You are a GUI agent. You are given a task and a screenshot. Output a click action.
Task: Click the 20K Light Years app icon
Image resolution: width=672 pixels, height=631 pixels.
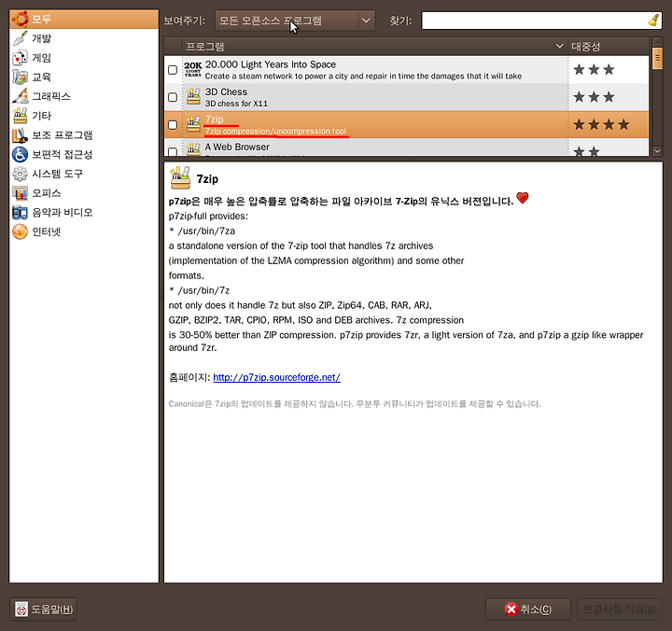(193, 69)
